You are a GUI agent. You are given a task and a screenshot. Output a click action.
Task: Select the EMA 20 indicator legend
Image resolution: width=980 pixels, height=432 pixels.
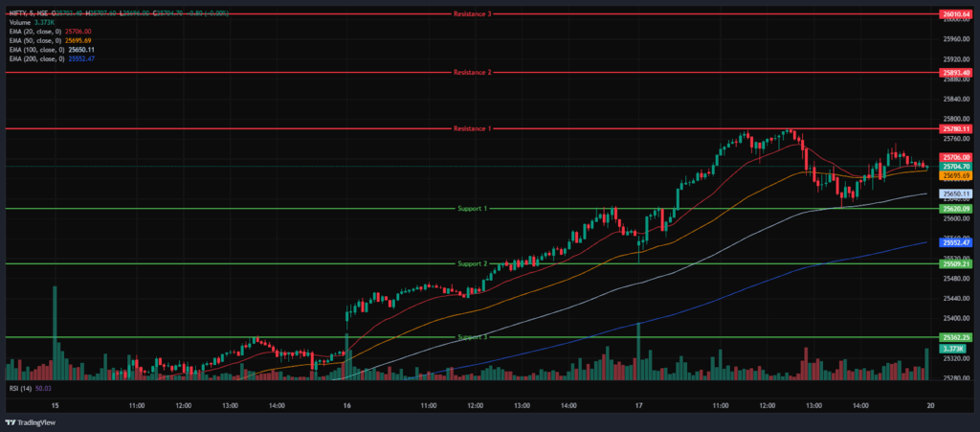[33, 33]
